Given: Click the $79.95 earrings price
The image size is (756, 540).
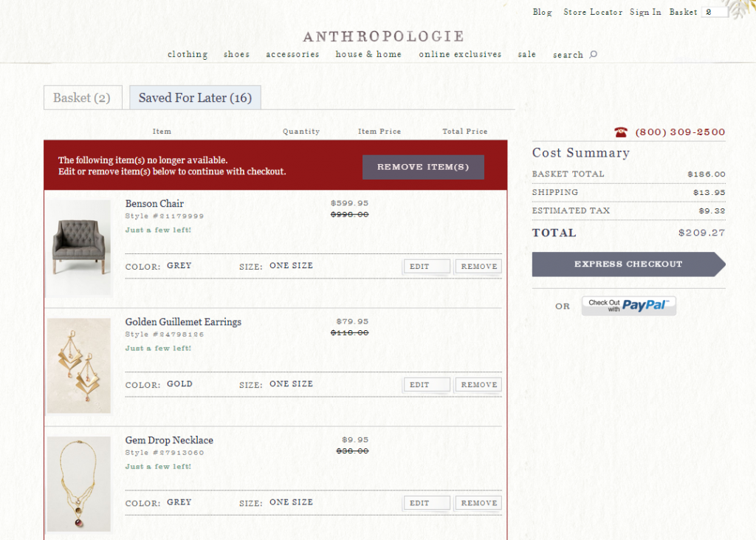Looking at the screenshot, I should [x=352, y=321].
